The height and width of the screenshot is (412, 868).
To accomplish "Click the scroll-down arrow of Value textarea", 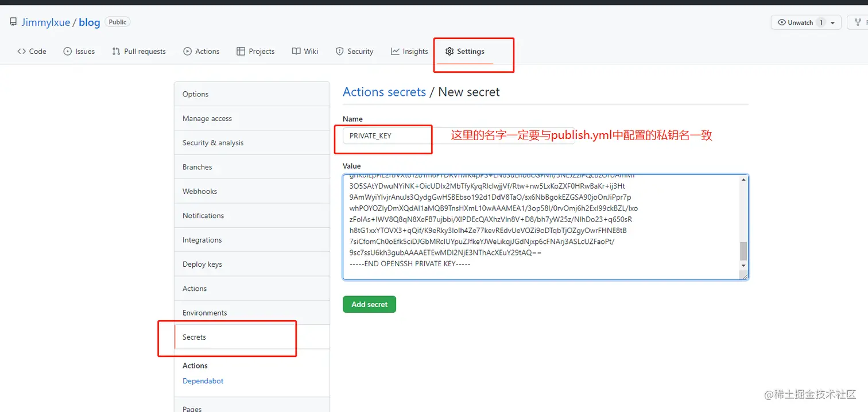I will pos(743,266).
